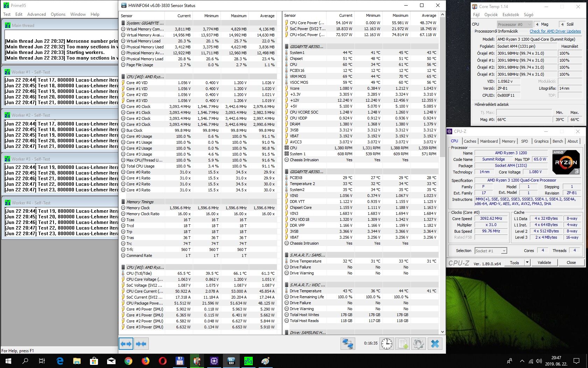Switch to CPU-Z via its taskbar icon
588x368 pixels.
click(214, 361)
